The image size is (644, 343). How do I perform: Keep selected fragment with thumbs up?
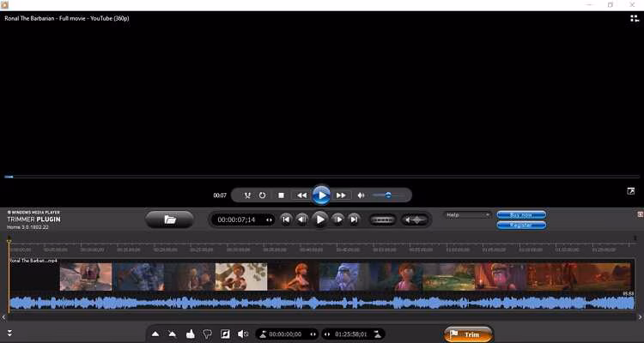click(x=190, y=334)
